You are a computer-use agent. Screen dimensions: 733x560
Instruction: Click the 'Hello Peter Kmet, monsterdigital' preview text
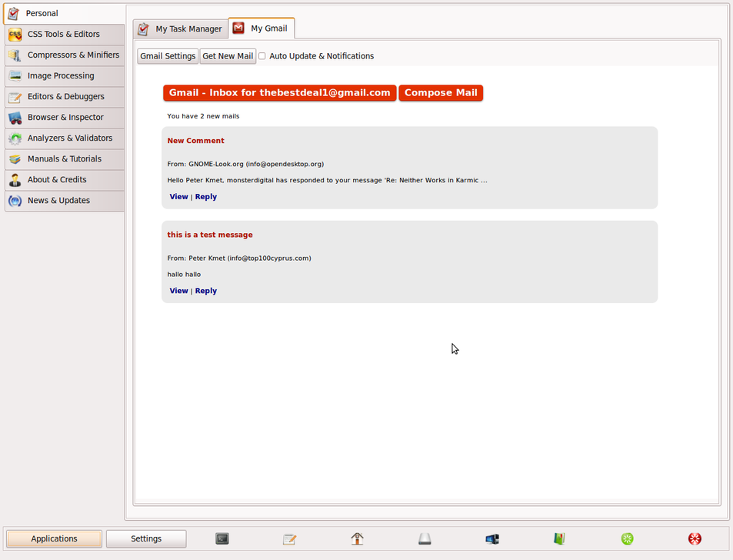pos(327,181)
